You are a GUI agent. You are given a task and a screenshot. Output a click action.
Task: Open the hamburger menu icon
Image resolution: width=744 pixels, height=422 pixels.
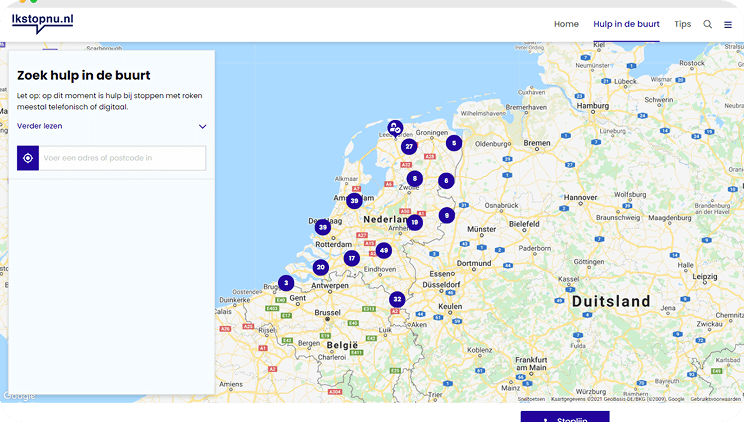tap(728, 24)
